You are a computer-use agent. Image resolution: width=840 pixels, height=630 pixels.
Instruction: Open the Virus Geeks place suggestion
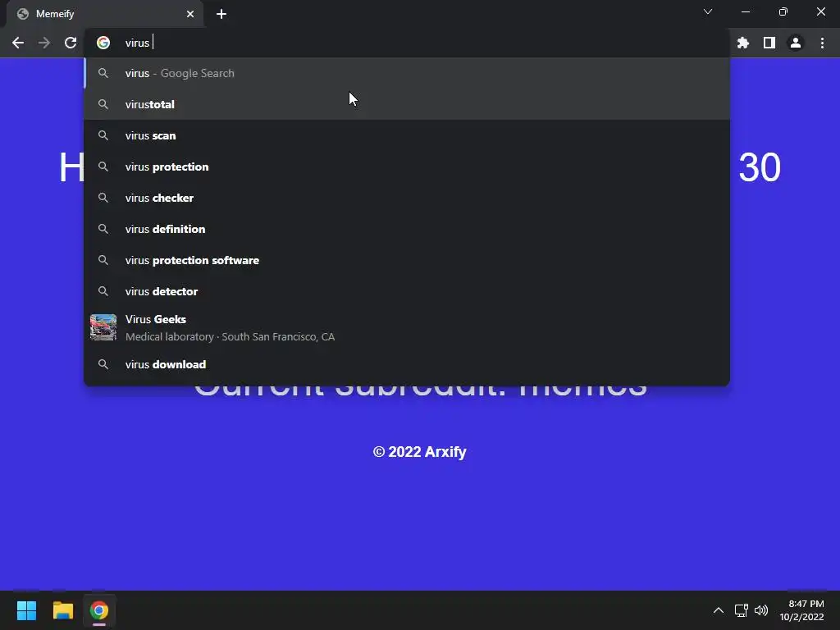coord(407,328)
